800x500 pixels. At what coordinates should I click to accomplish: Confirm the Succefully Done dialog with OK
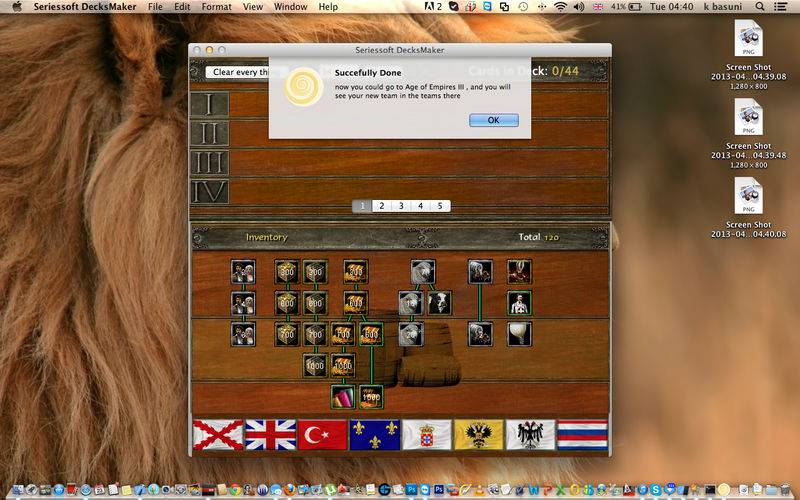point(493,120)
